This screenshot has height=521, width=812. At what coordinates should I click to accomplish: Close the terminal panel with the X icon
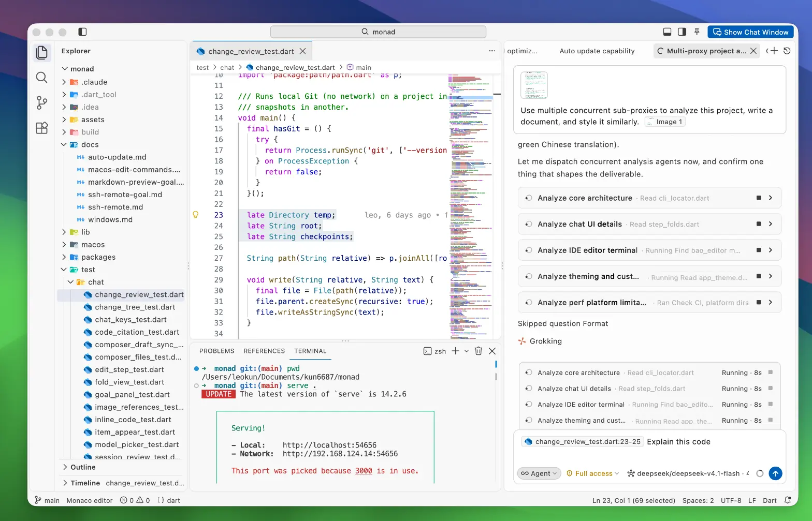coord(492,351)
